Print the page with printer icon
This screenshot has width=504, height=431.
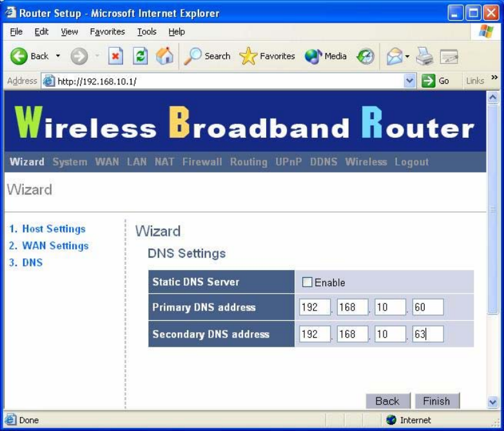pos(425,56)
